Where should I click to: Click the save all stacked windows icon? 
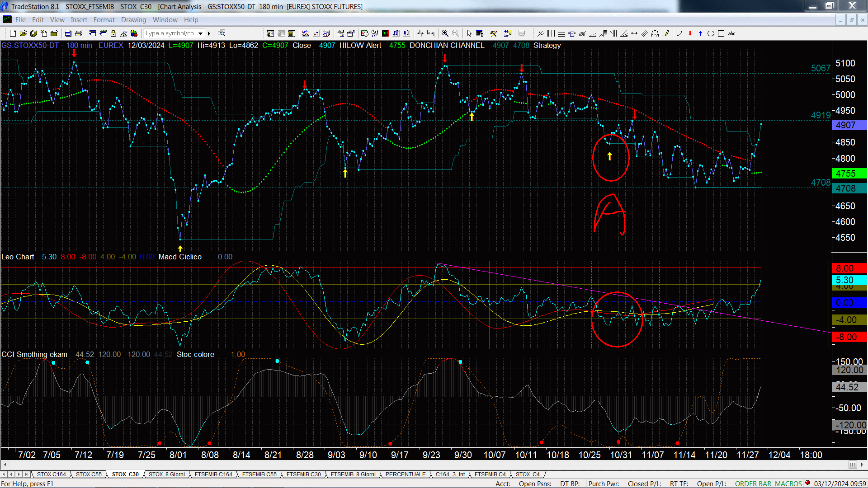(x=33, y=33)
